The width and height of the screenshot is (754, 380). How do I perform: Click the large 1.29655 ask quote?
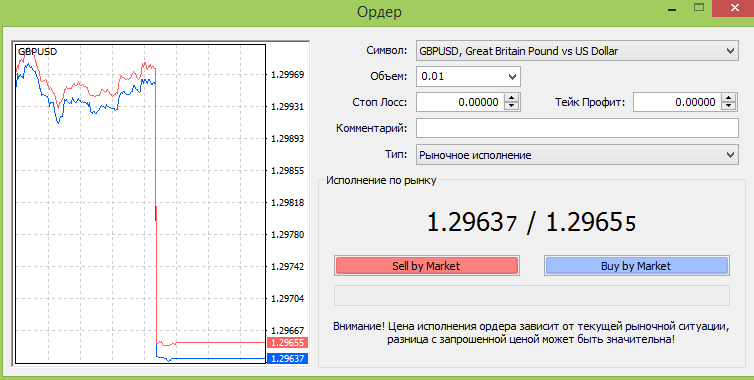(x=591, y=223)
